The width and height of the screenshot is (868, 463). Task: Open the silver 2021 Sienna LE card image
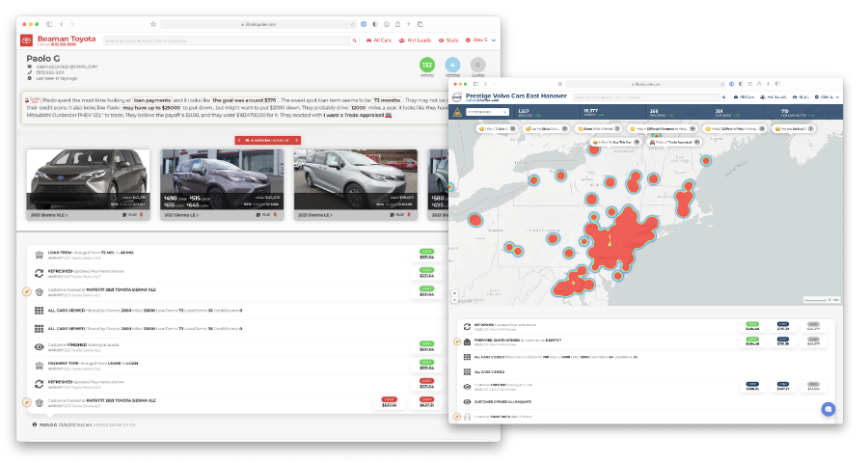[356, 179]
